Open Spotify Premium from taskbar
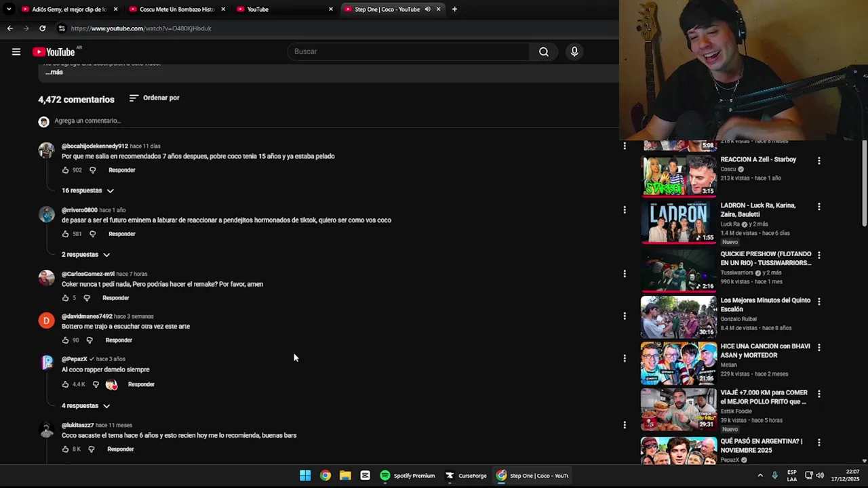The image size is (868, 488). (x=408, y=476)
